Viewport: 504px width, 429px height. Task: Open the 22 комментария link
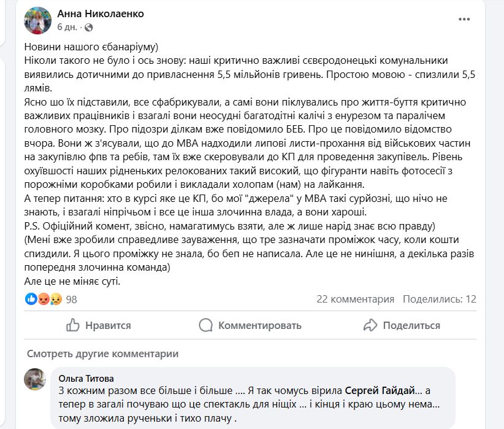coord(355,300)
